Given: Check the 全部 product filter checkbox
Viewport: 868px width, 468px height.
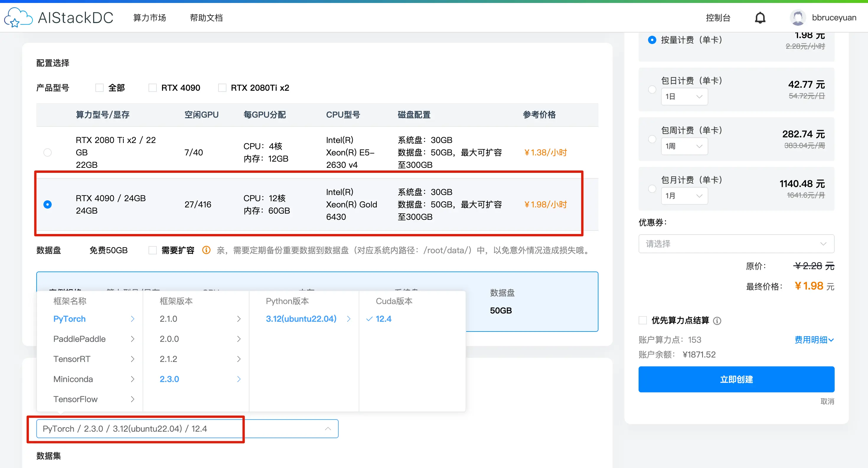Looking at the screenshot, I should pyautogui.click(x=99, y=87).
